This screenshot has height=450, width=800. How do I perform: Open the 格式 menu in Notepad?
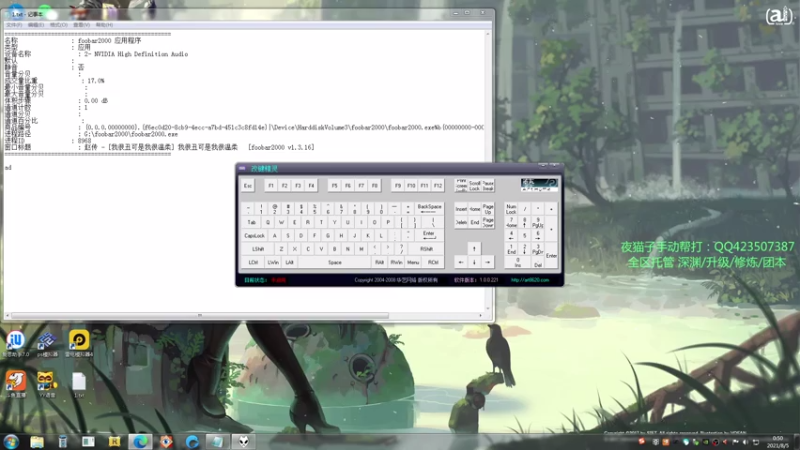point(59,24)
